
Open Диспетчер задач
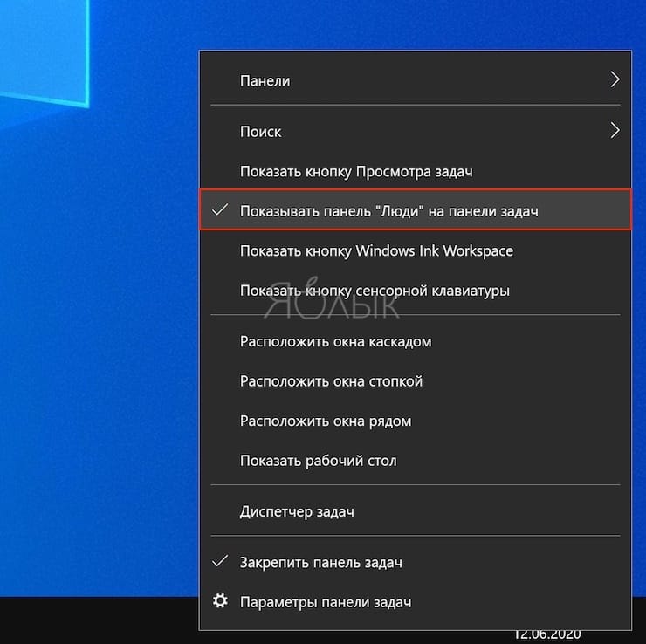[416, 512]
